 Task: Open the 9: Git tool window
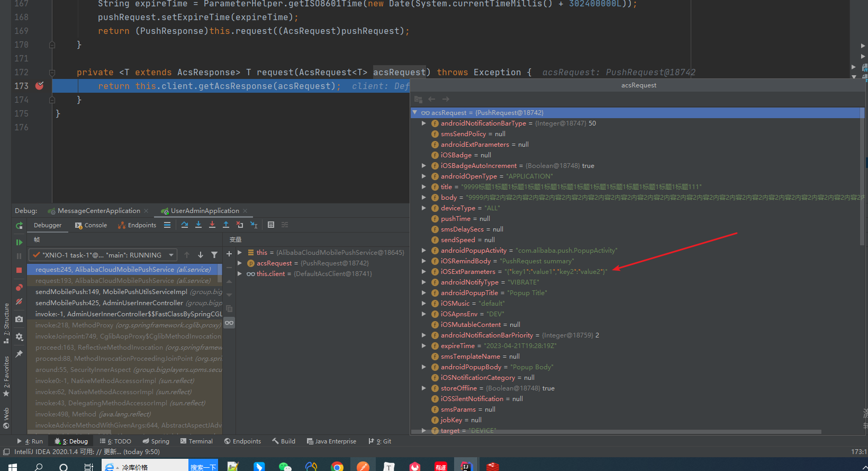pyautogui.click(x=380, y=441)
